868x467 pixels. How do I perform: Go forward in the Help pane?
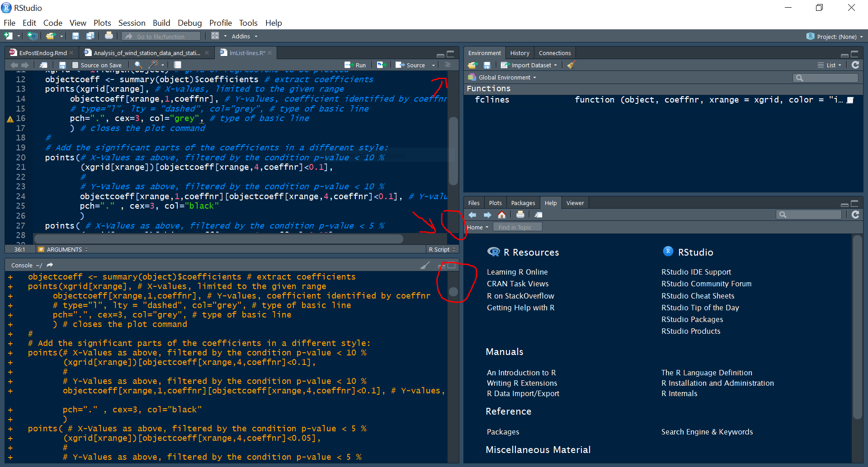pyautogui.click(x=487, y=215)
